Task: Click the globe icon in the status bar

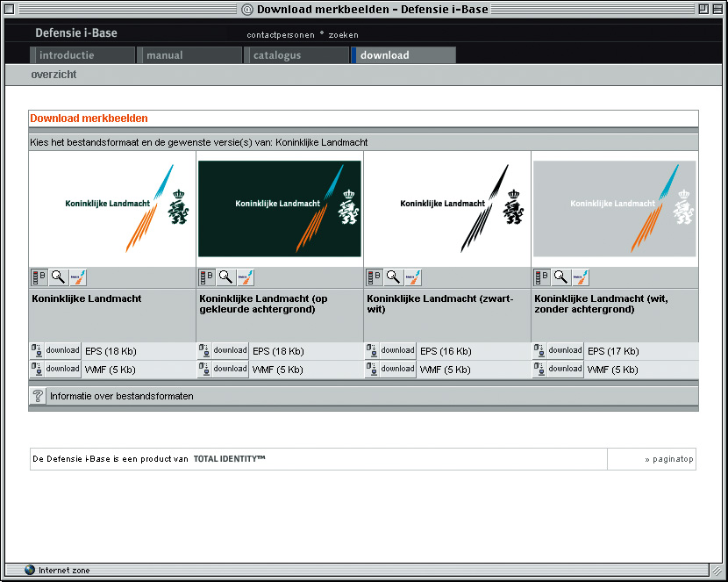Action: (x=30, y=570)
